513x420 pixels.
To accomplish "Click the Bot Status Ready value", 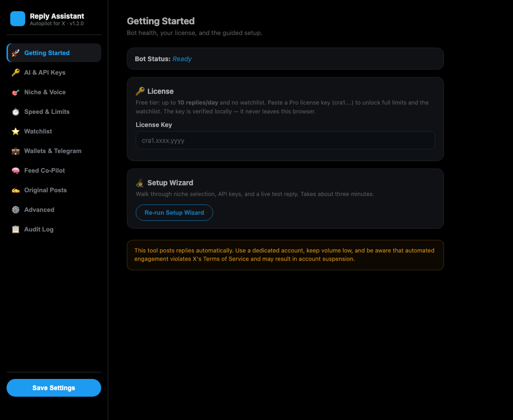I will (x=182, y=59).
